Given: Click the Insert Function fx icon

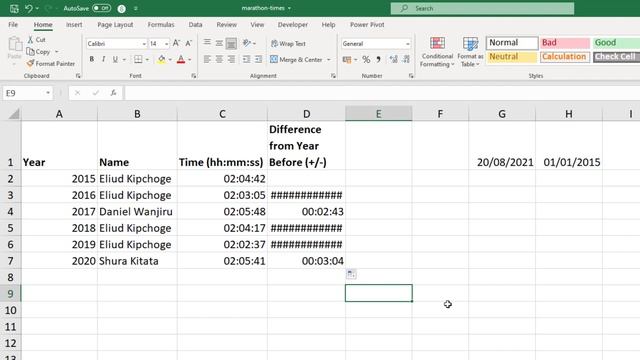Looking at the screenshot, I should coord(113,93).
